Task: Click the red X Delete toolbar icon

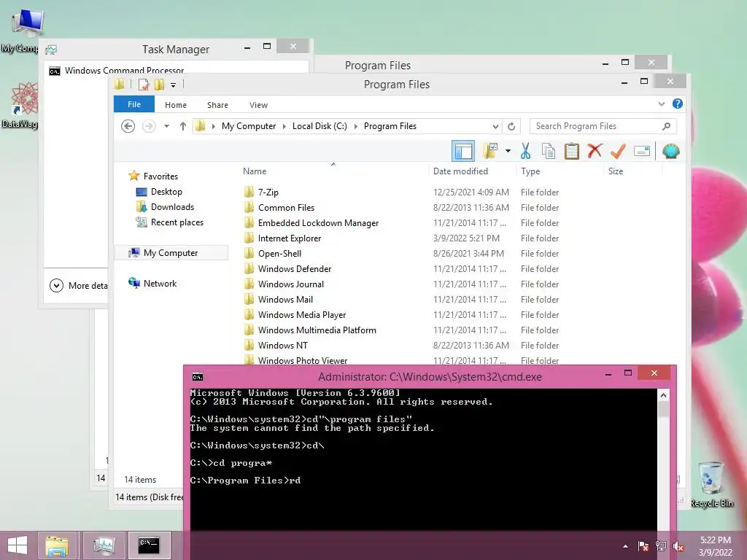Action: point(595,151)
